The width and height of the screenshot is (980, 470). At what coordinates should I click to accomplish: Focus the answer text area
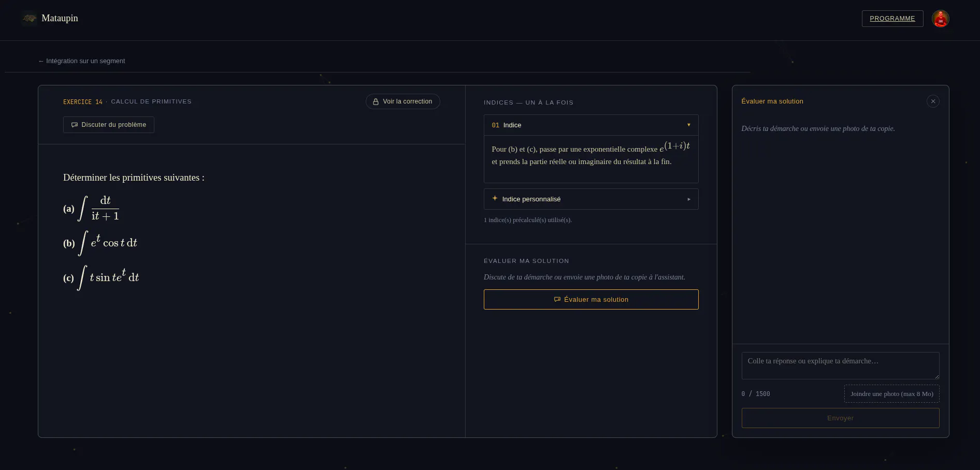click(x=840, y=365)
